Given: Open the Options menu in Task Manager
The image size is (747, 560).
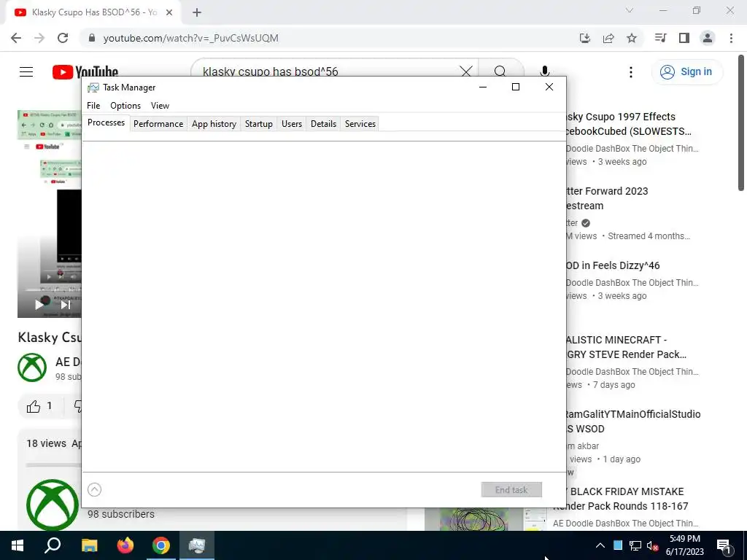Looking at the screenshot, I should [125, 106].
